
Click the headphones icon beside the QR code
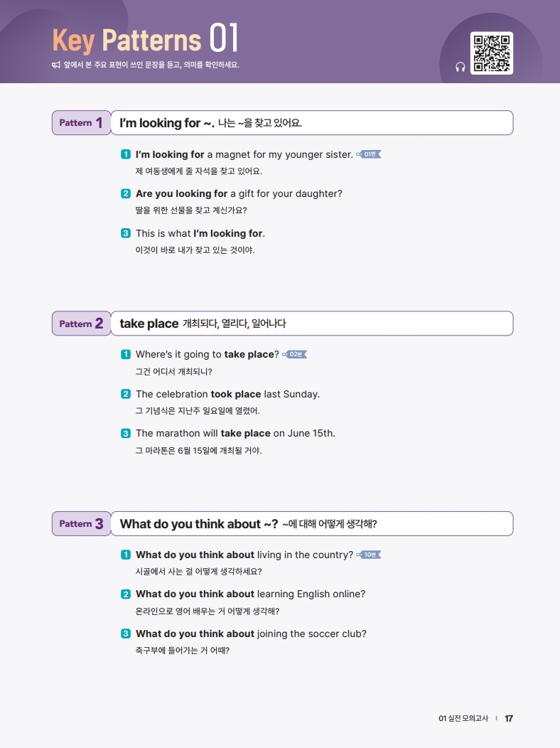coord(460,66)
